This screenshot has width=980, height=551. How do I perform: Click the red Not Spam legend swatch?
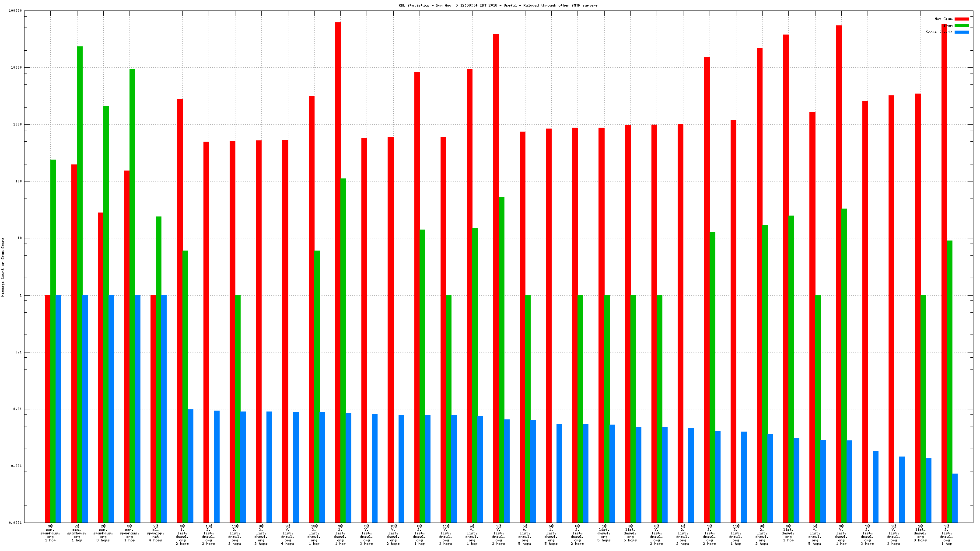[x=962, y=19]
